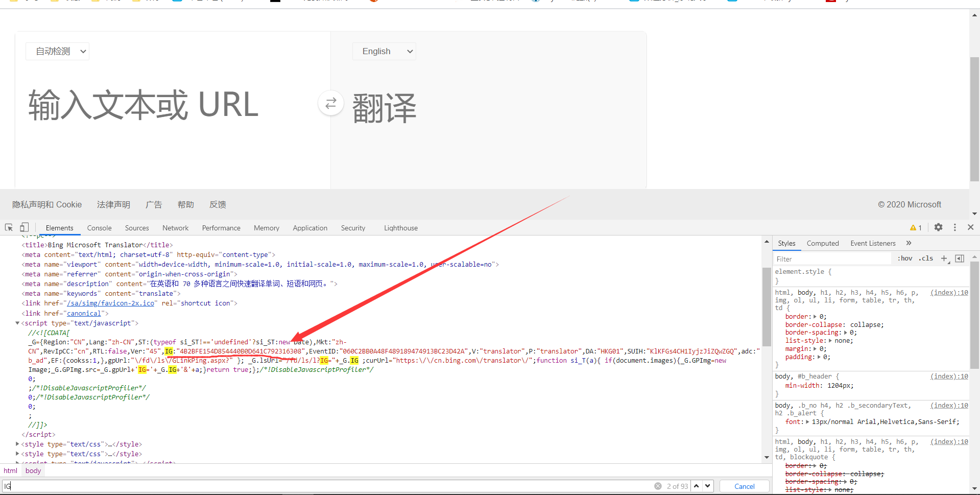Cancel the element search
Screen dimensions: 980x495
(x=744, y=486)
